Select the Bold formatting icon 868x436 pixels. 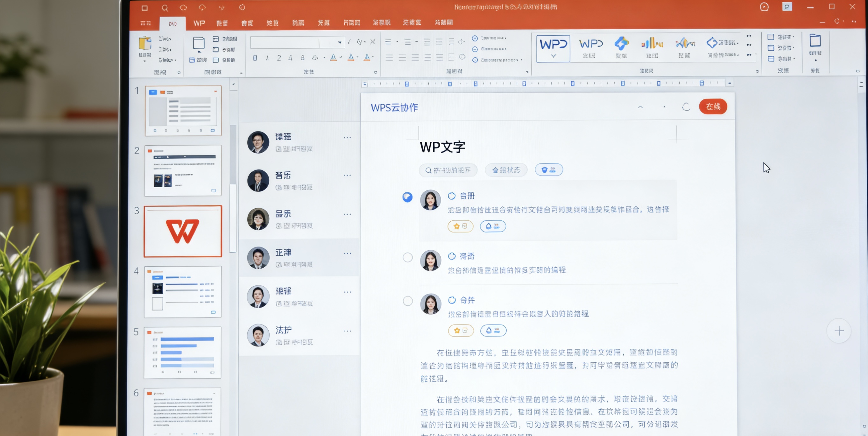[254, 58]
